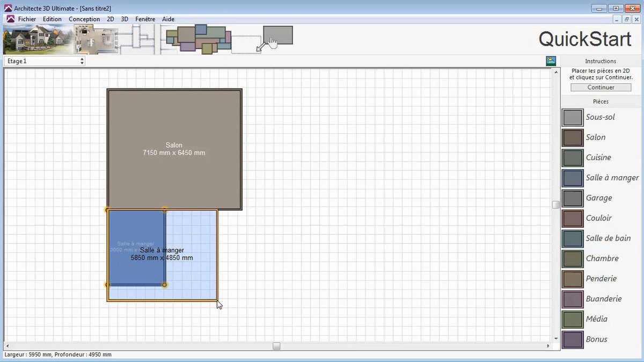
Task: Open the Edition menu
Action: pyautogui.click(x=53, y=19)
